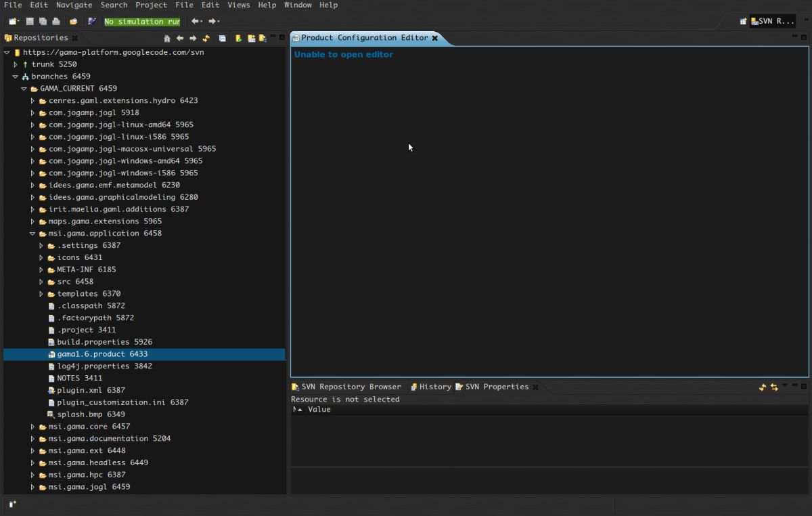Click the Save All toolbar icon
Screen dimensions: 812x516
pos(43,22)
